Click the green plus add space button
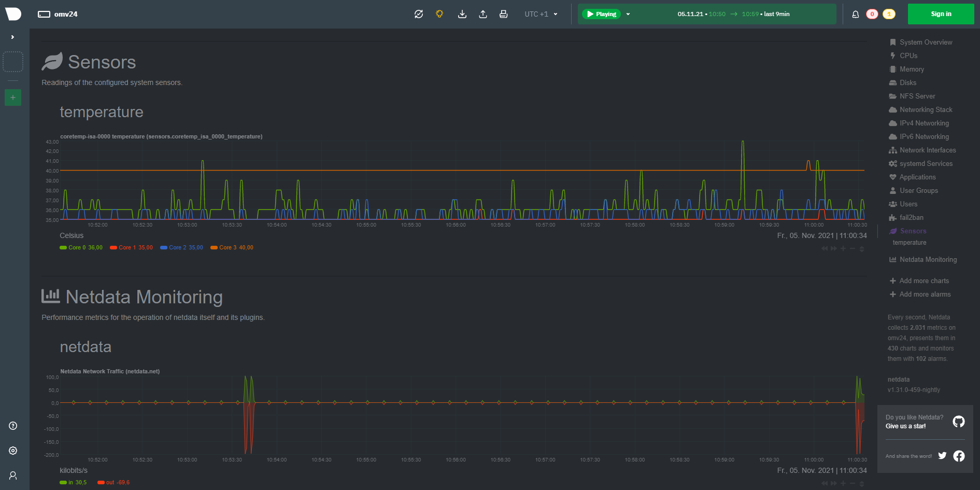Image resolution: width=980 pixels, height=490 pixels. [x=13, y=97]
